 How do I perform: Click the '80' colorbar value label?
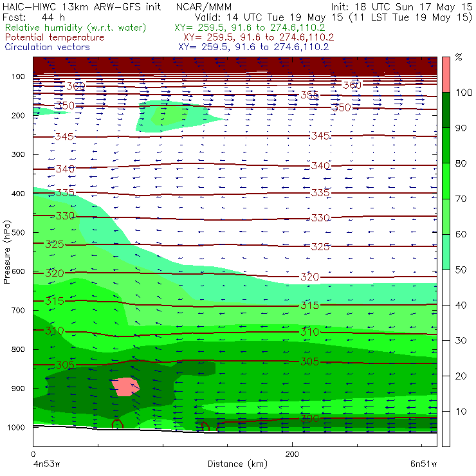click(461, 163)
